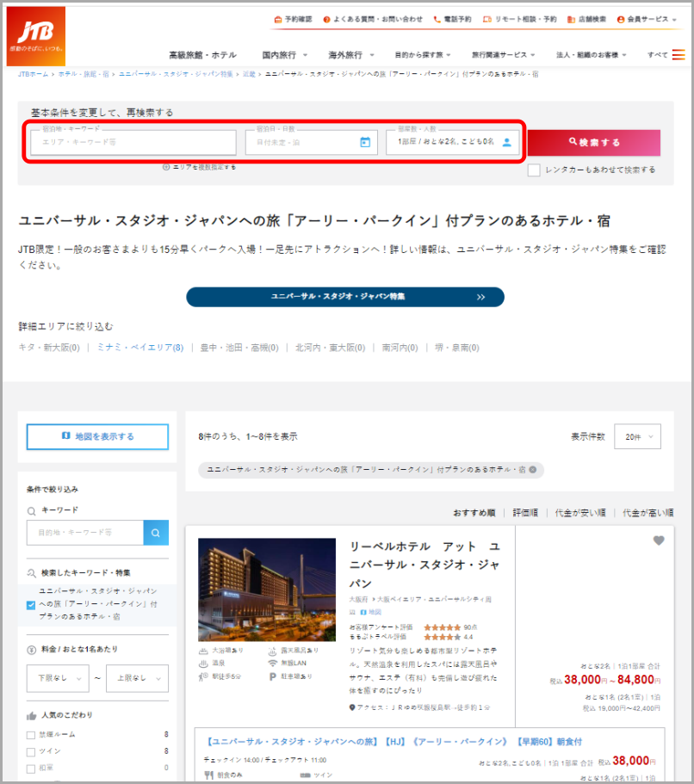This screenshot has height=784, width=694.
Task: Sort by 代金が安い順
Action: [x=580, y=513]
